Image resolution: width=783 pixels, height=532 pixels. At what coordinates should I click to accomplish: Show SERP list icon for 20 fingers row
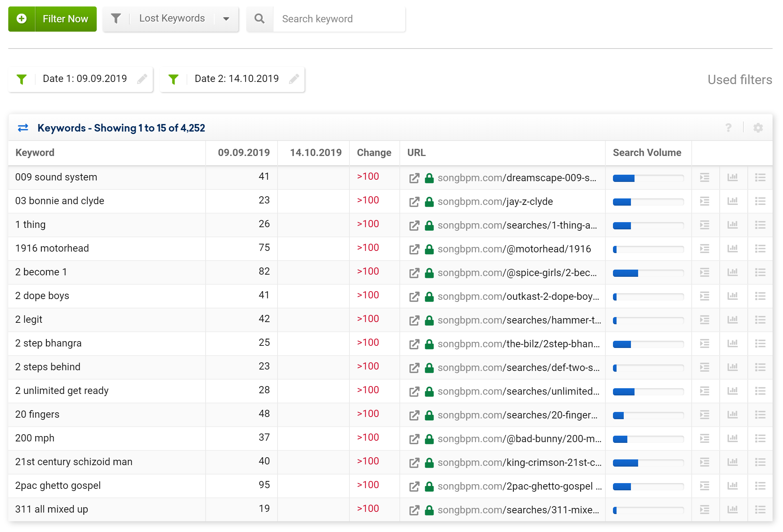tap(705, 415)
